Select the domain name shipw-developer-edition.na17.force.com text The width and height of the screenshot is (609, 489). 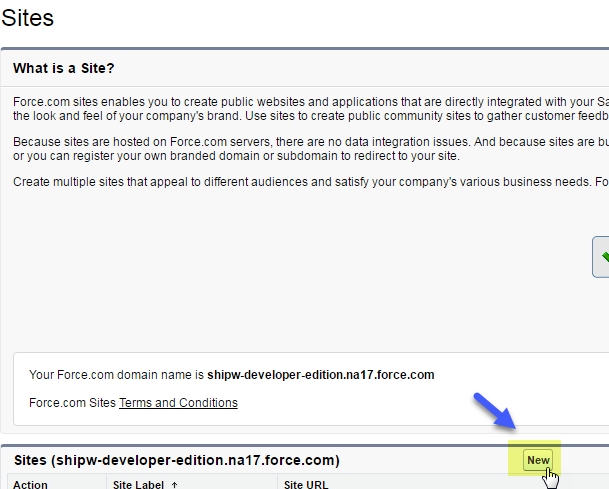(x=321, y=375)
